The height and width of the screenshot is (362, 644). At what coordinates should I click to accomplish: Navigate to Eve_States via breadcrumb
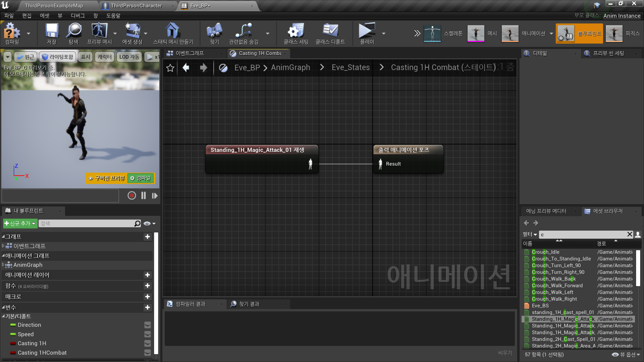coord(351,67)
